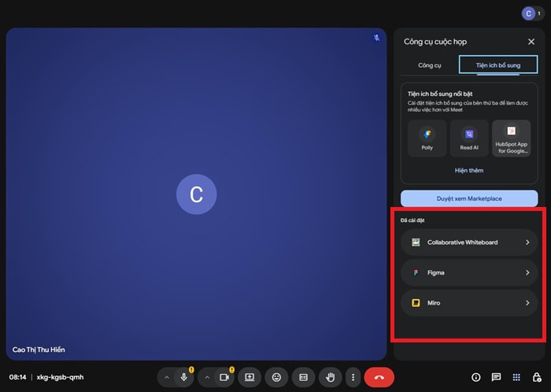551x392 pixels.
Task: Click the present screen icon
Action: pos(250,378)
